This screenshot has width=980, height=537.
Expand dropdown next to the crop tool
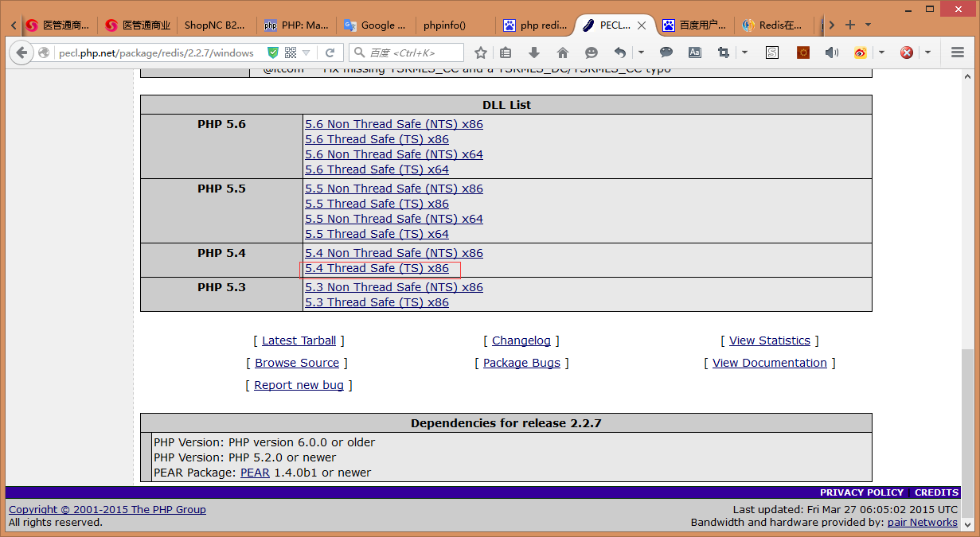coord(744,53)
